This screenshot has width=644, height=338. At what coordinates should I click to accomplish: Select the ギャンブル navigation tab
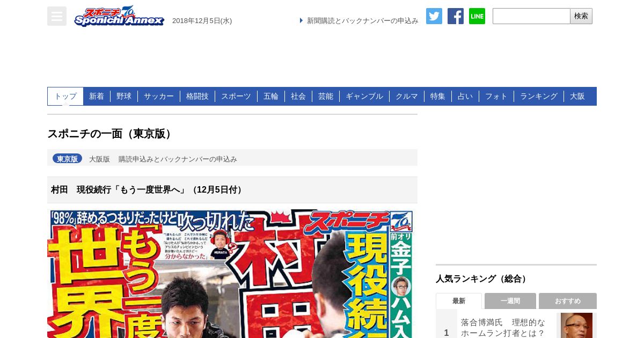pyautogui.click(x=364, y=96)
